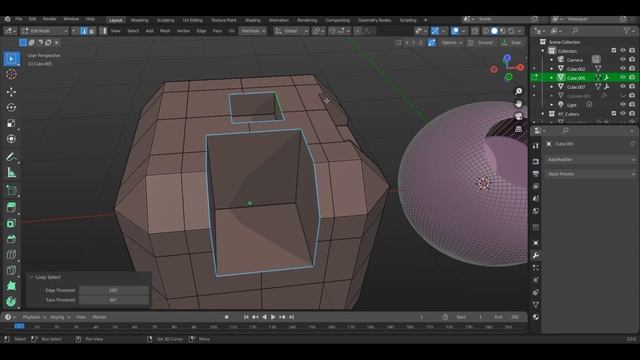Click the Blender logo icon
The width and height of the screenshot is (640, 360).
[x=7, y=19]
